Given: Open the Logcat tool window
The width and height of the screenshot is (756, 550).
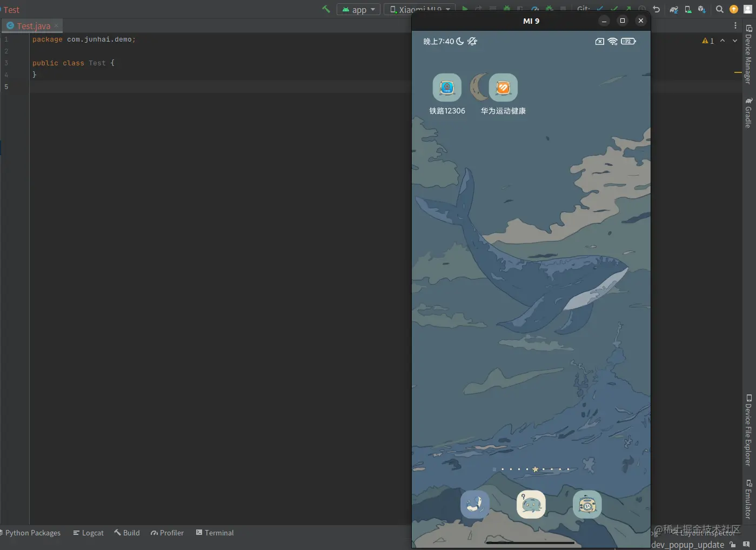Looking at the screenshot, I should click(89, 533).
